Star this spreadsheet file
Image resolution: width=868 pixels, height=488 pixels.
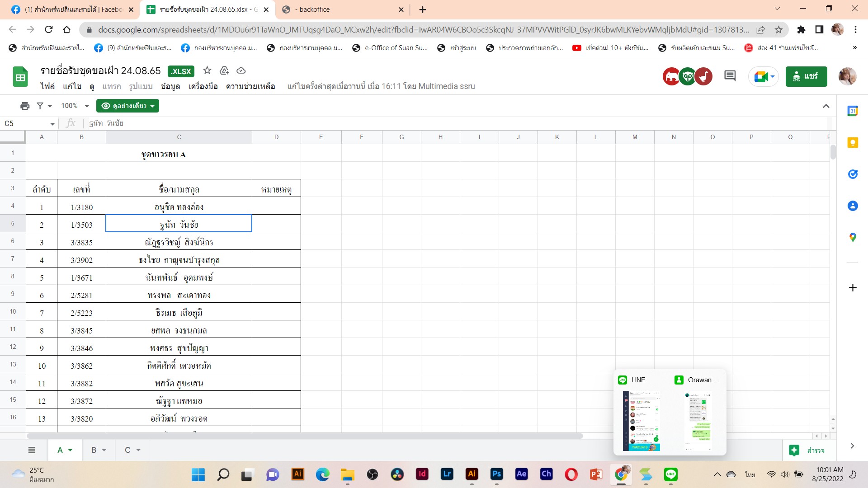point(207,70)
